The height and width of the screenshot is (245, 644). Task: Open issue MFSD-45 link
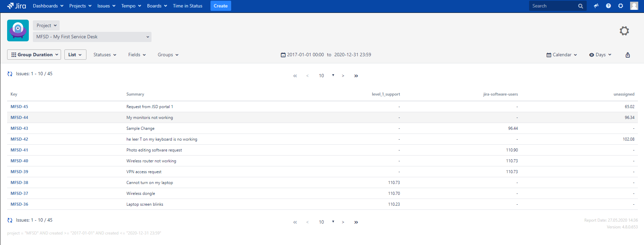[19, 107]
